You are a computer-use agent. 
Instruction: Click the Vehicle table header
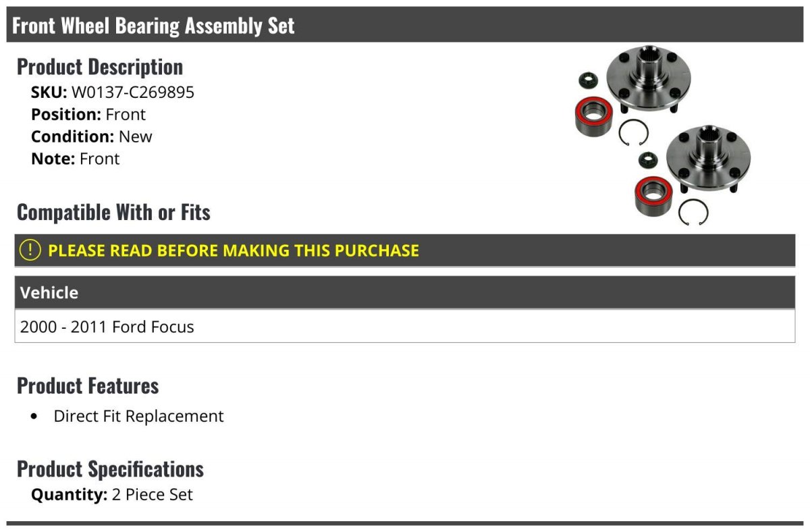point(49,293)
